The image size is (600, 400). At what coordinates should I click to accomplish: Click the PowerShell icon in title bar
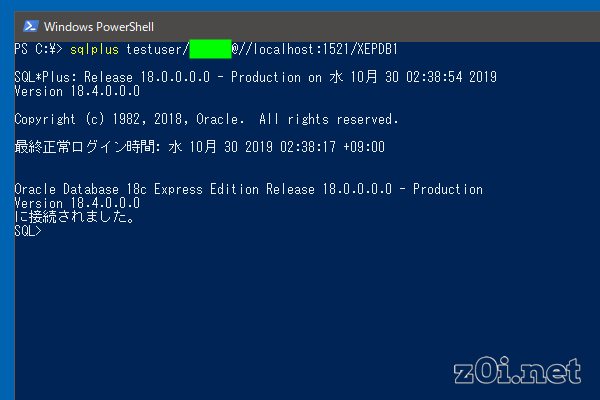pos(31,26)
